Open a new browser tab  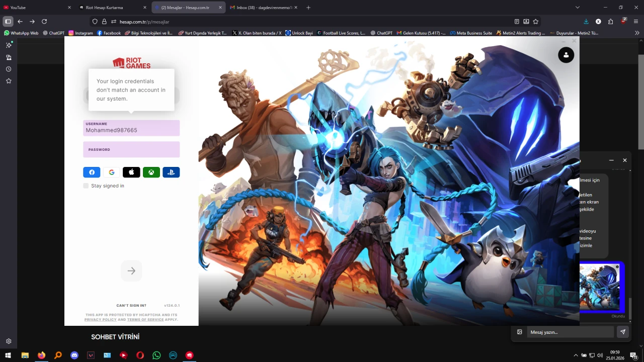(308, 8)
